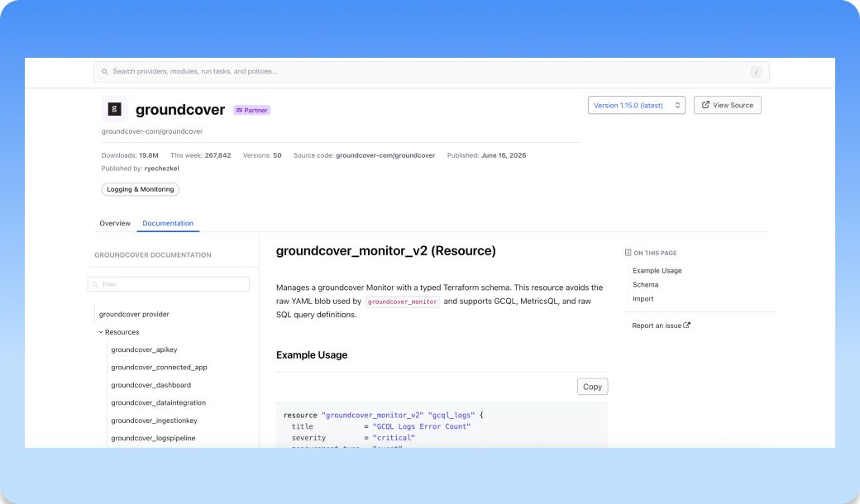Focus the providers and modules search field

[431, 72]
